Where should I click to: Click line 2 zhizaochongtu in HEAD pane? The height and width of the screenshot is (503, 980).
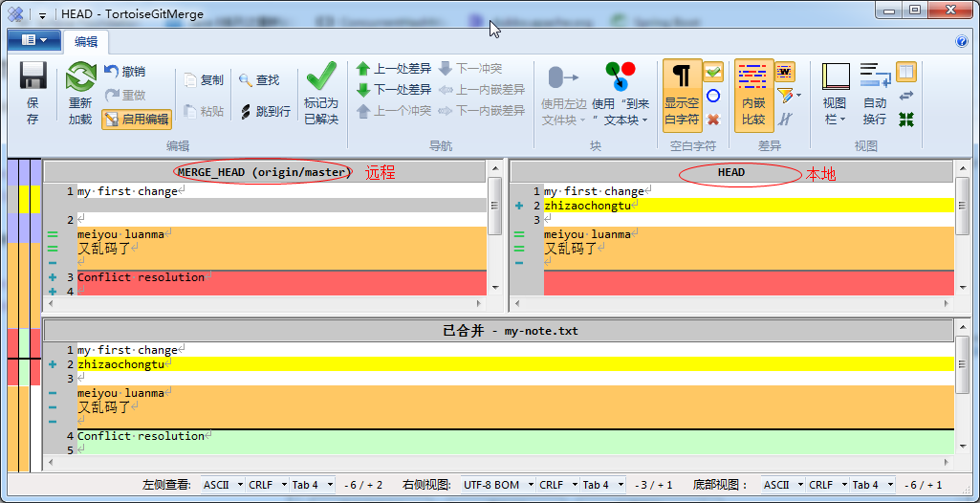click(749, 206)
